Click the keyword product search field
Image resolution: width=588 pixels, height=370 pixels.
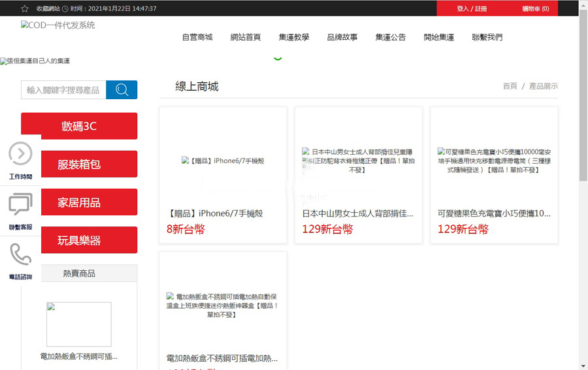click(x=63, y=90)
